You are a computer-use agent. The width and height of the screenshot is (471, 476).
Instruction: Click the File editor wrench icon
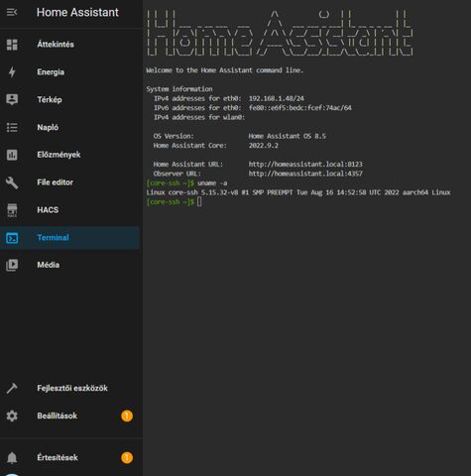pyautogui.click(x=12, y=182)
